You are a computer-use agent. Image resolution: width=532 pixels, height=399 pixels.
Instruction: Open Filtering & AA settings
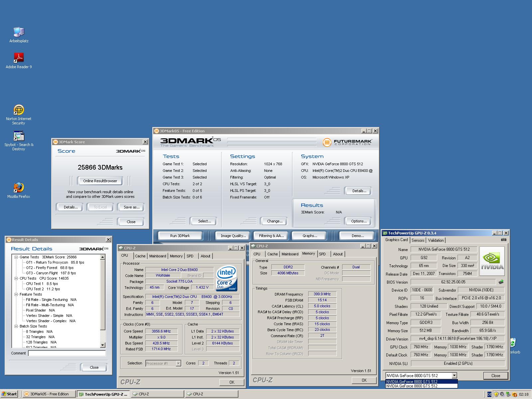click(x=271, y=236)
